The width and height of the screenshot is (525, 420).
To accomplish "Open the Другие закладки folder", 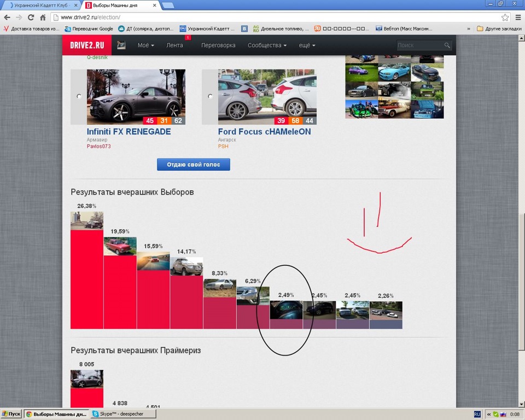I will click(x=499, y=29).
